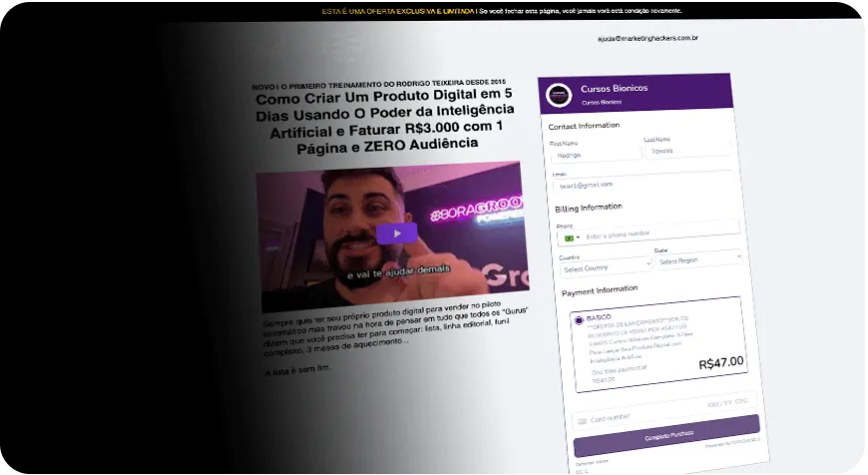Click the First Name field
The width and height of the screenshot is (868, 475).
[597, 155]
